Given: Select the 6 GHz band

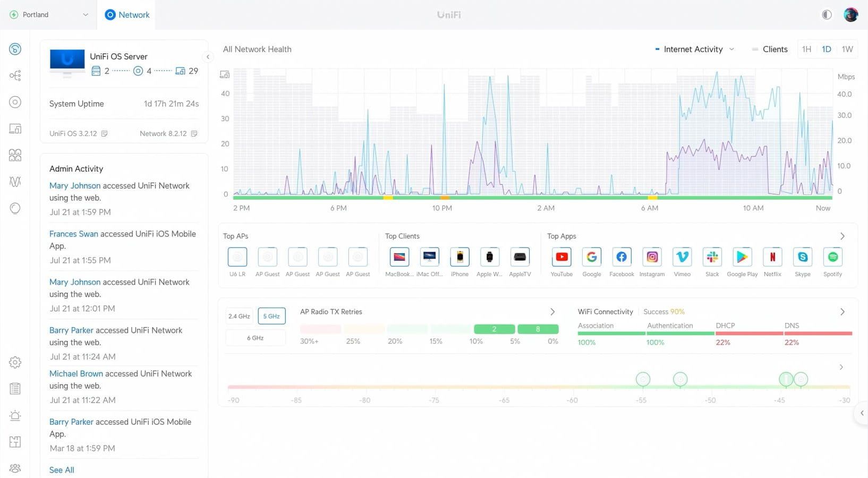Looking at the screenshot, I should [255, 338].
